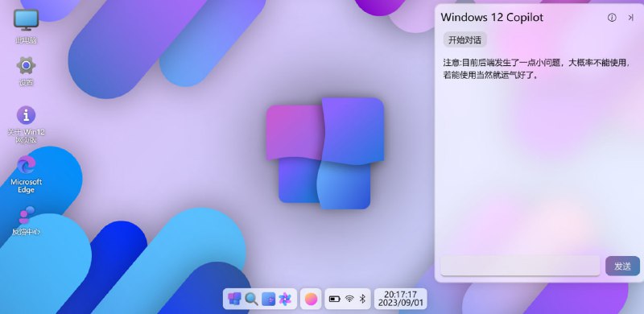Screen dimensions: 644x314
Task: Open the Start menu from taskbar
Action: click(x=234, y=299)
